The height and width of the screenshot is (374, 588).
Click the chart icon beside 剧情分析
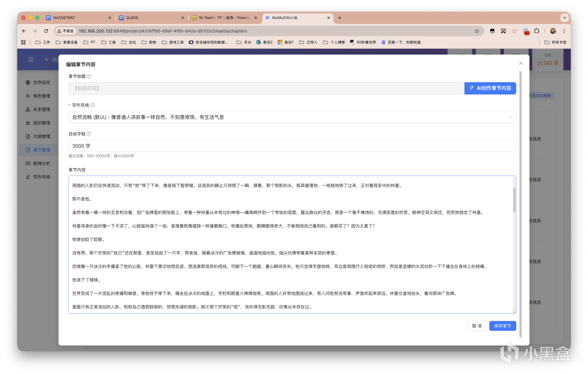point(28,163)
